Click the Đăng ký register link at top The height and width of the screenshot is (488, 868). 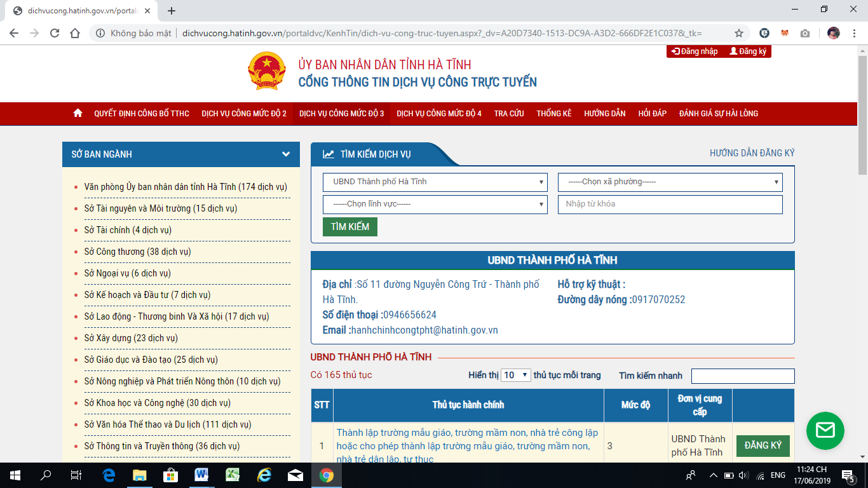(748, 51)
